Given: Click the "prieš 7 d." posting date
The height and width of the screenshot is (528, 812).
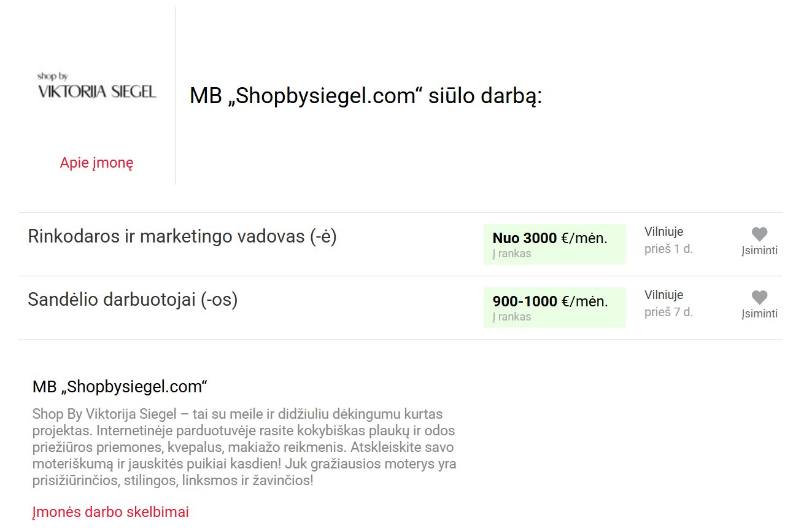Looking at the screenshot, I should (x=668, y=312).
